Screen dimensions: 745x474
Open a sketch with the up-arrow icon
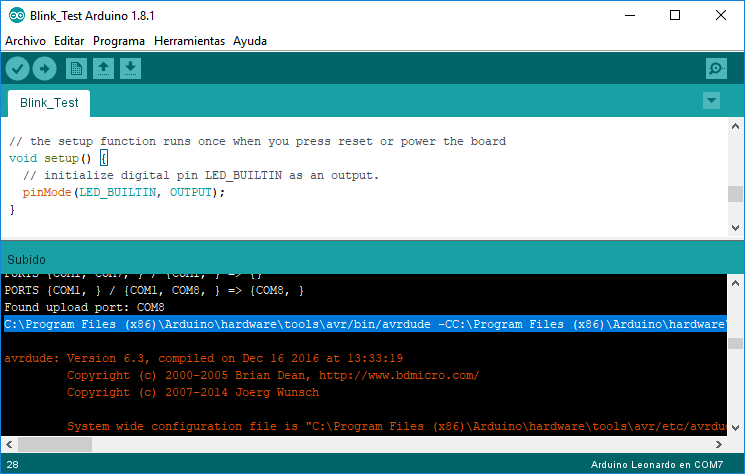click(x=103, y=69)
